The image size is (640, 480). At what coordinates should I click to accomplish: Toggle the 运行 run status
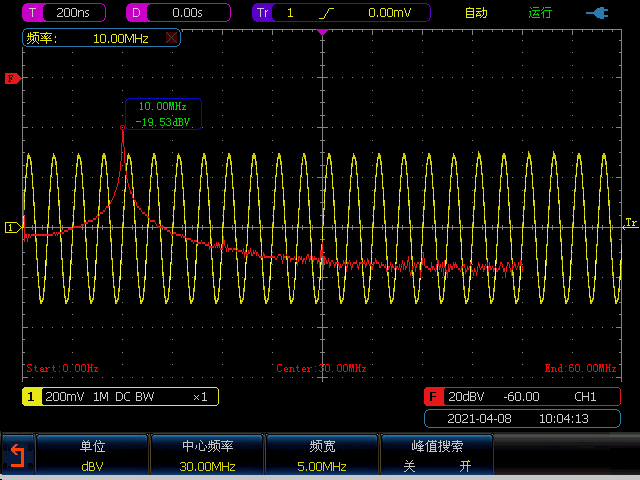point(540,14)
